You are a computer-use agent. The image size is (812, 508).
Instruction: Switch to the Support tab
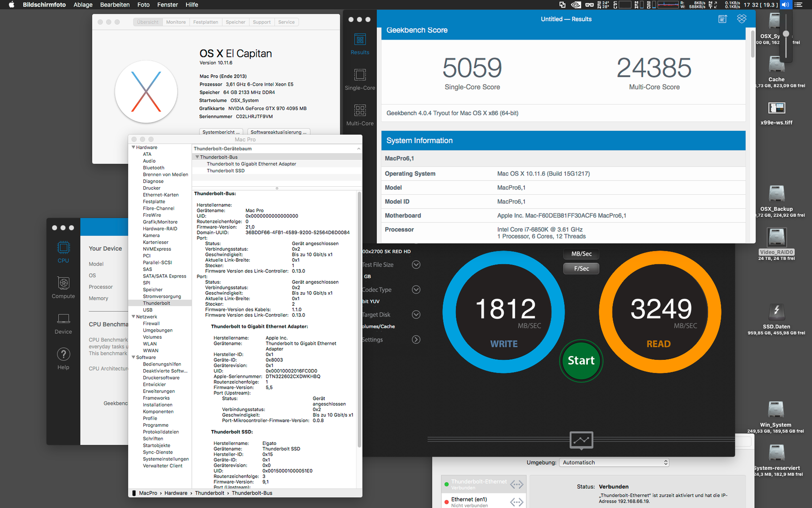(262, 22)
